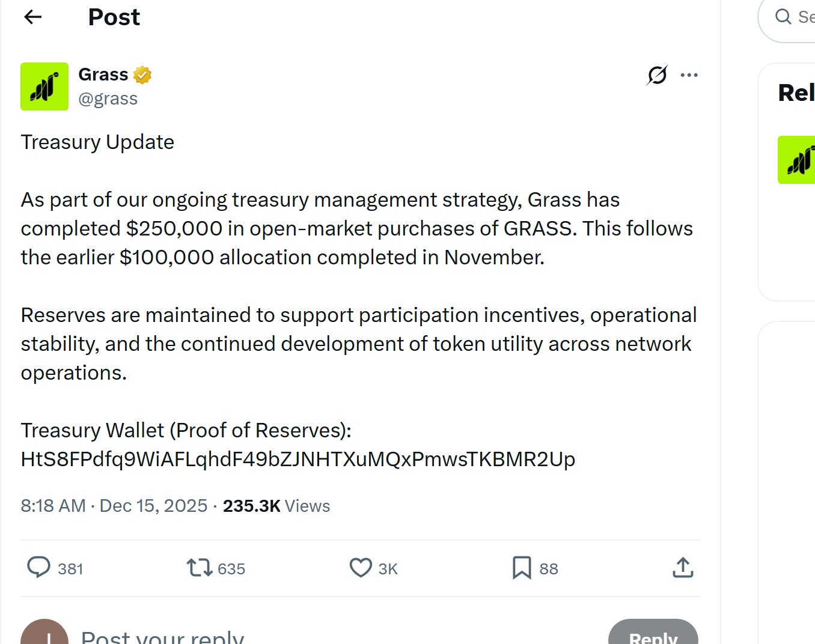Select the post timestamp Dec 15, 2025
The width and height of the screenshot is (815, 644).
pyautogui.click(x=153, y=505)
